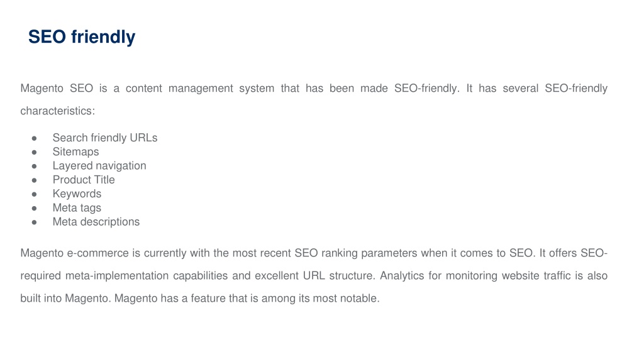Click 'built into Magento' text
644x362 pixels.
65,298
